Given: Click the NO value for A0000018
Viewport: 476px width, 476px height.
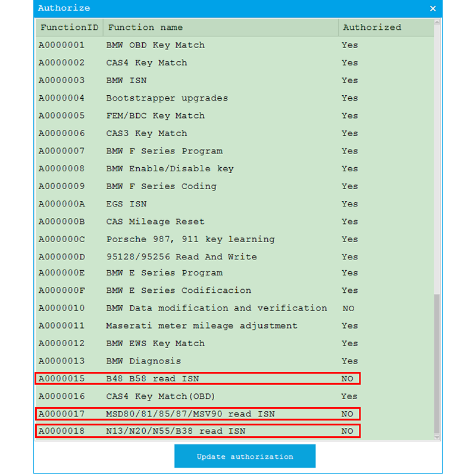Looking at the screenshot, I should (x=347, y=431).
